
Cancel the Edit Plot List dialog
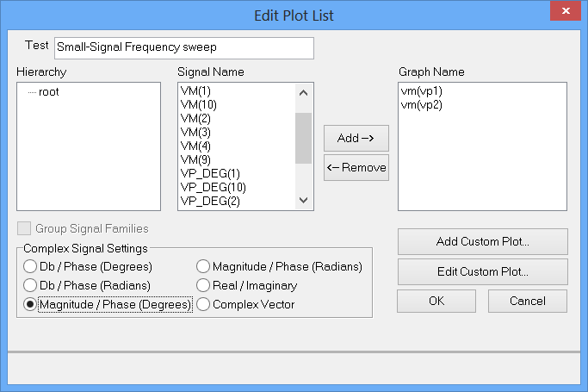(527, 302)
